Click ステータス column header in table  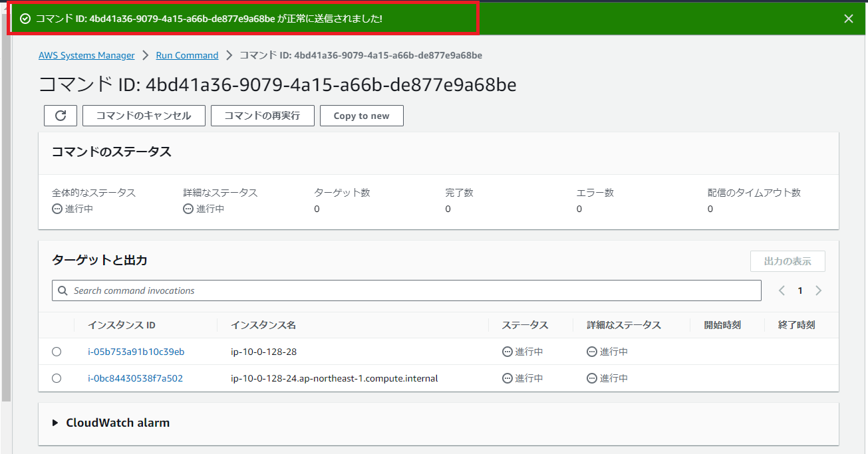525,325
